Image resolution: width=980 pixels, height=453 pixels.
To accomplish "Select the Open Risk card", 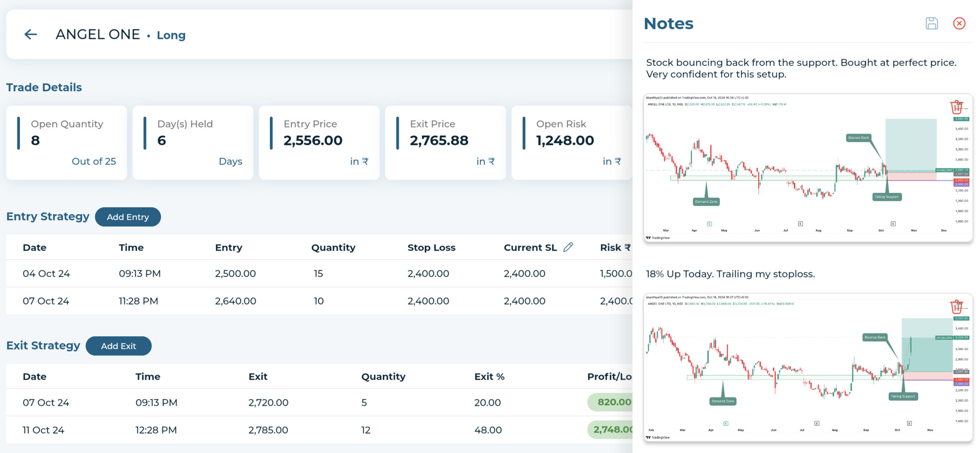I will [x=572, y=142].
